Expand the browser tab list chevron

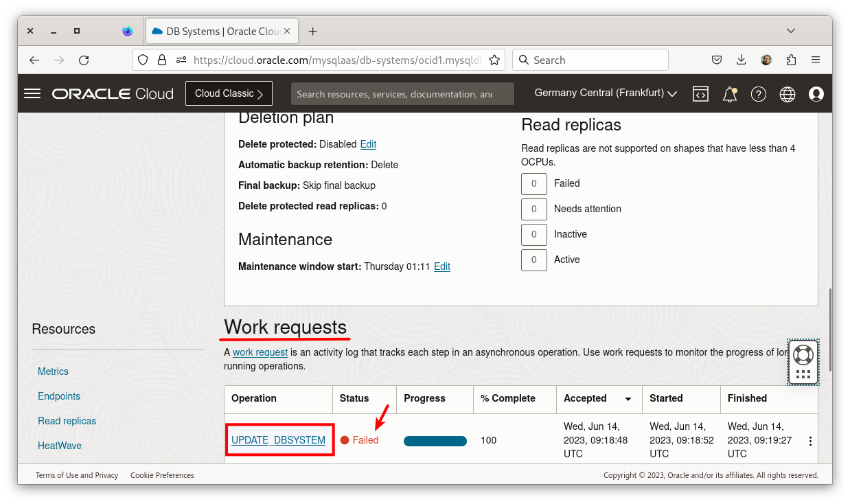click(790, 31)
